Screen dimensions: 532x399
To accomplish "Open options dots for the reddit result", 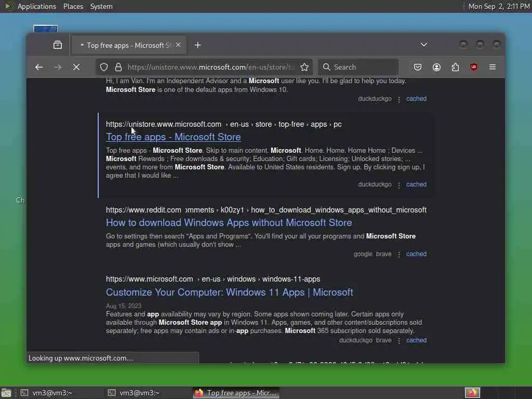I will coord(399,255).
